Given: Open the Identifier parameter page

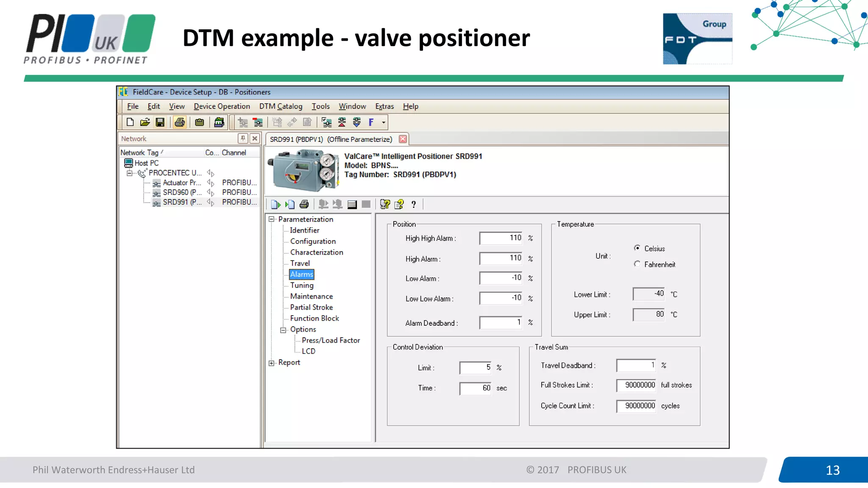Looking at the screenshot, I should pos(304,230).
